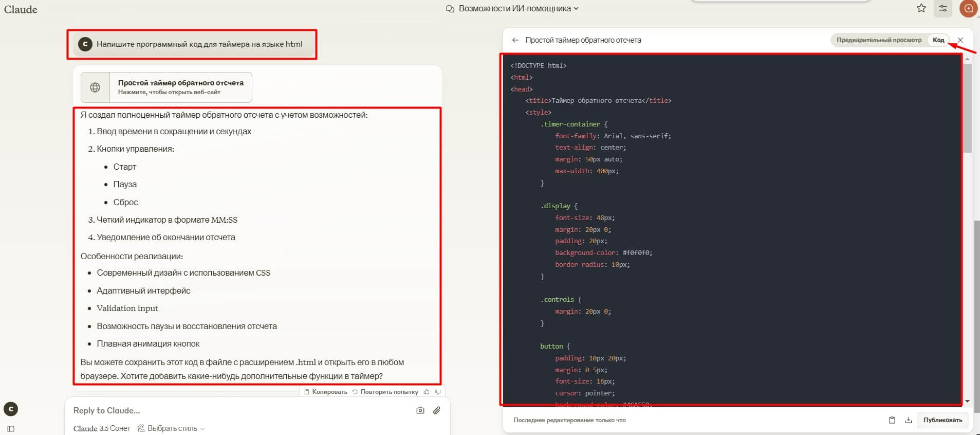The width and height of the screenshot is (980, 435).
Task: Click the code panel scrollbar down arrow
Action: 968,401
